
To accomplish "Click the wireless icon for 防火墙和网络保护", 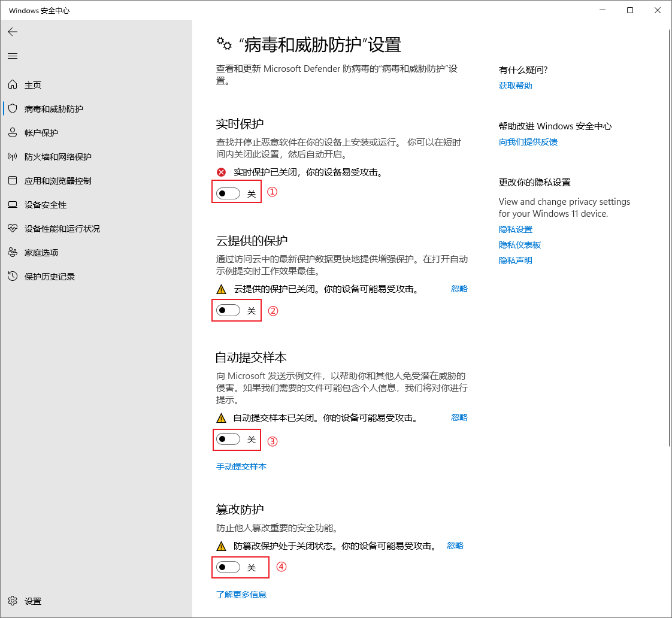I will coord(13,157).
